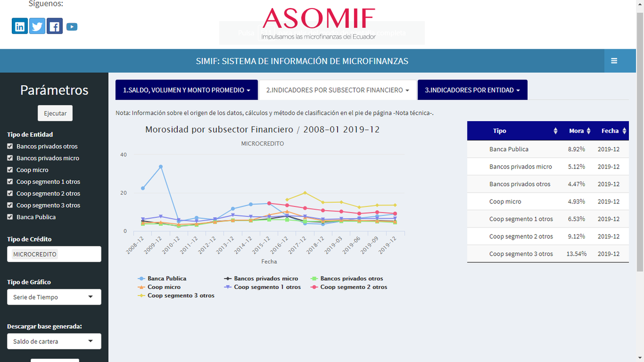Click the 6.53% mora value
Image resolution: width=644 pixels, height=362 pixels.
pyautogui.click(x=576, y=219)
